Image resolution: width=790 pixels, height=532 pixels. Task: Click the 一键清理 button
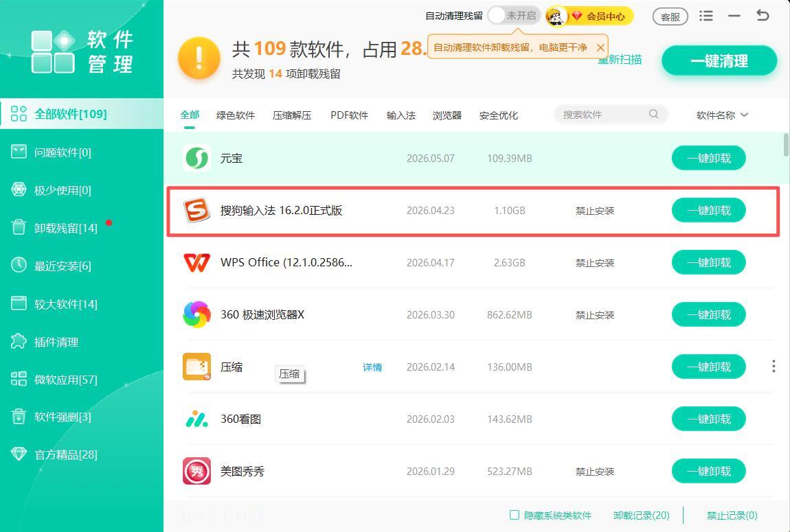(719, 61)
